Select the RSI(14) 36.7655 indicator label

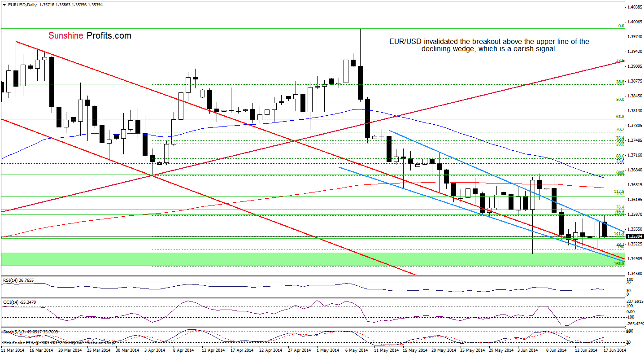pyautogui.click(x=17, y=280)
